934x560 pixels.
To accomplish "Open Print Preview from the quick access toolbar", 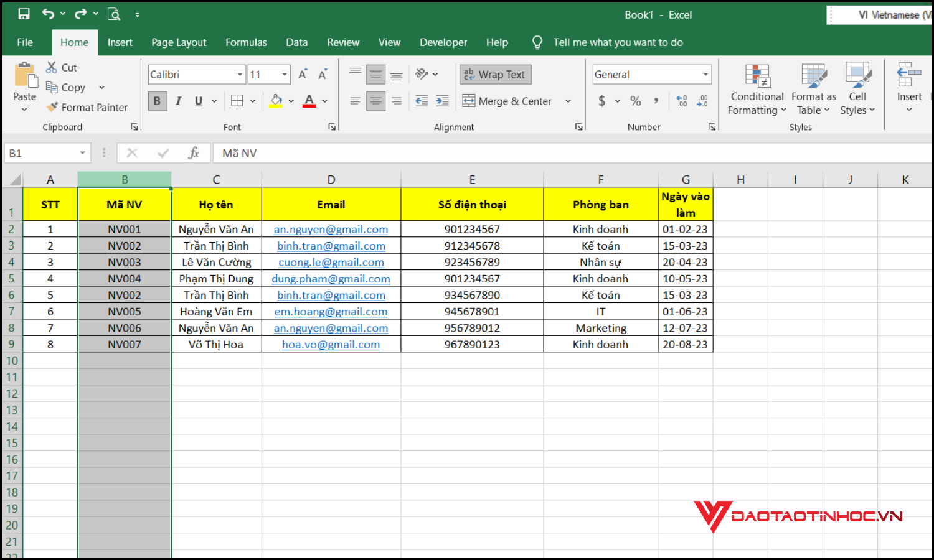I will tap(113, 14).
